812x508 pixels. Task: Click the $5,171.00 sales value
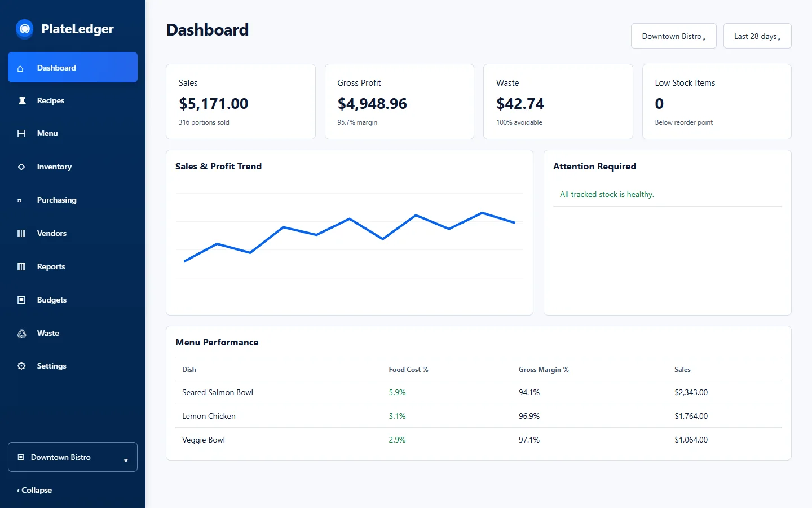214,104
